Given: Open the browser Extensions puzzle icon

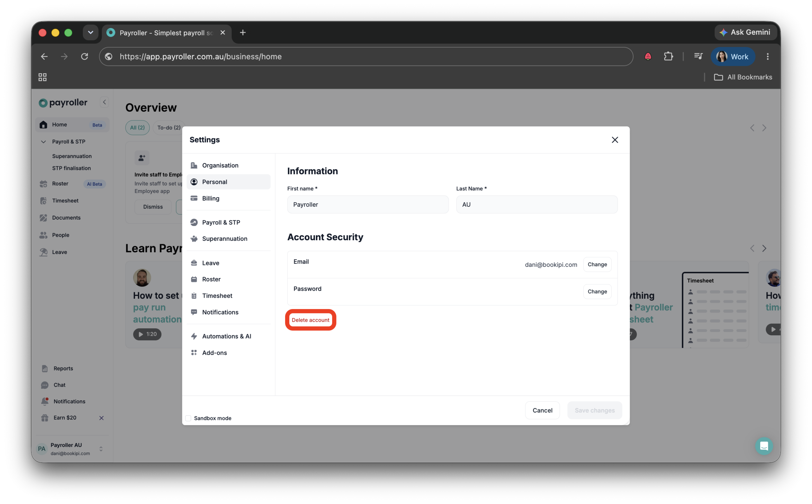Looking at the screenshot, I should (x=668, y=57).
